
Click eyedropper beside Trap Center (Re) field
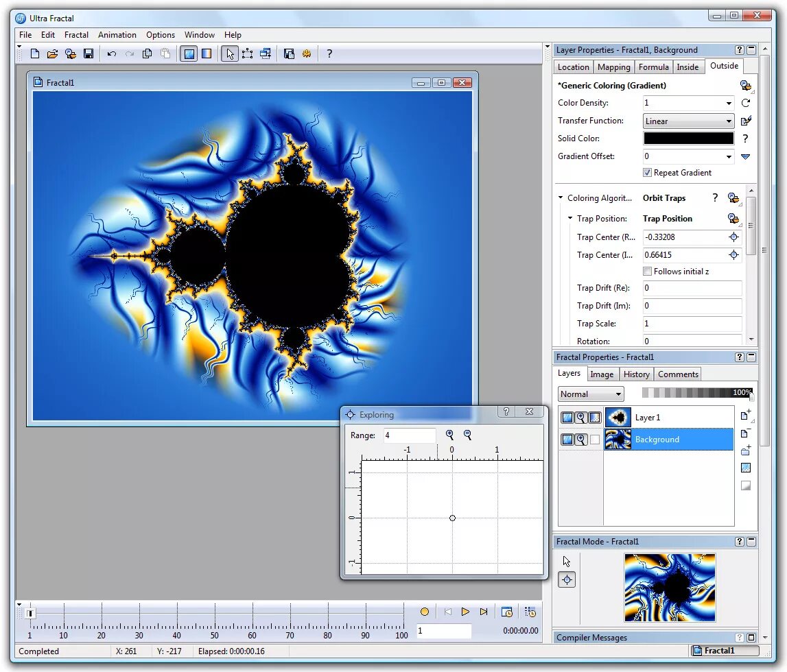pos(733,237)
